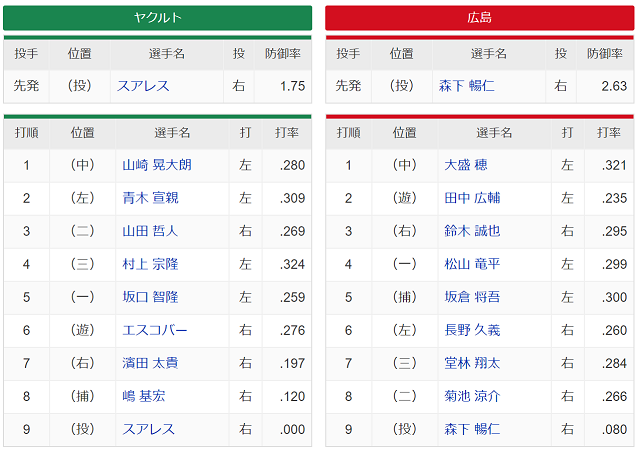Open 青木 宣親 player page
This screenshot has height=453, width=640.
click(150, 198)
